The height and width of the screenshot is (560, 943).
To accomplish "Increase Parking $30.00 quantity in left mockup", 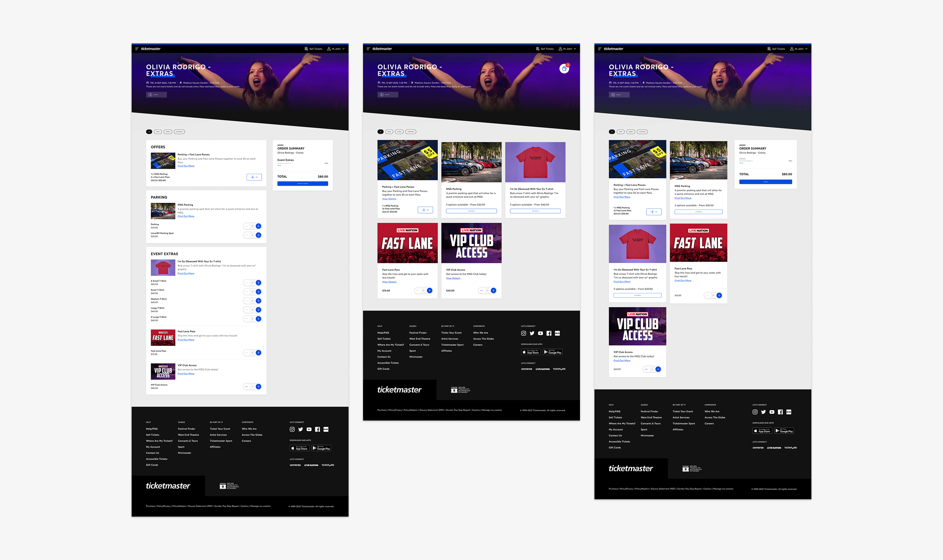I will click(258, 226).
